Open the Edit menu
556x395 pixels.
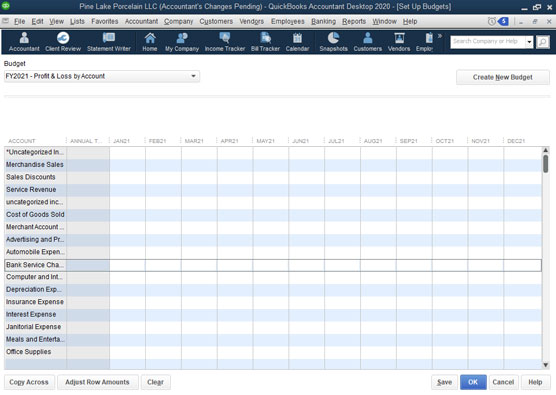pyautogui.click(x=37, y=22)
